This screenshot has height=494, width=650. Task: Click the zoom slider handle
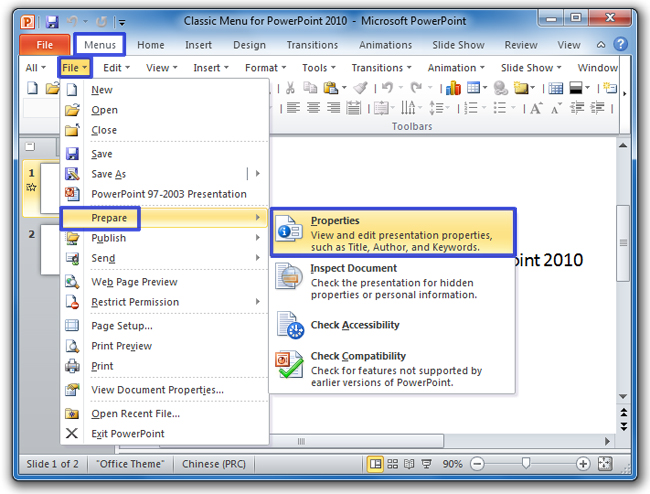pos(526,463)
